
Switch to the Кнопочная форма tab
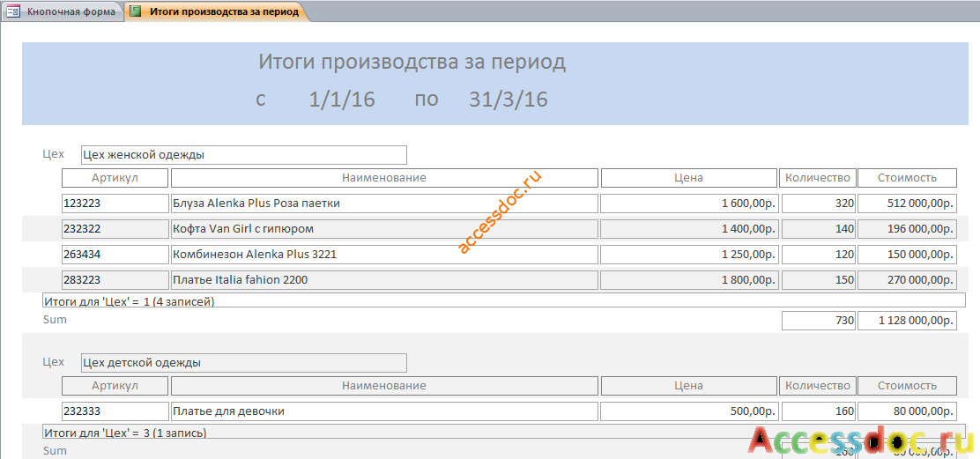click(x=62, y=11)
